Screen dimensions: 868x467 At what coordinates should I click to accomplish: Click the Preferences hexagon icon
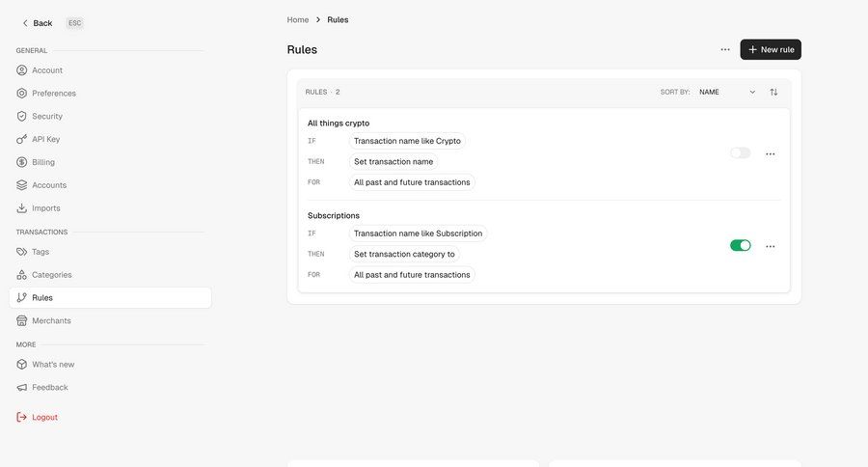[21, 93]
